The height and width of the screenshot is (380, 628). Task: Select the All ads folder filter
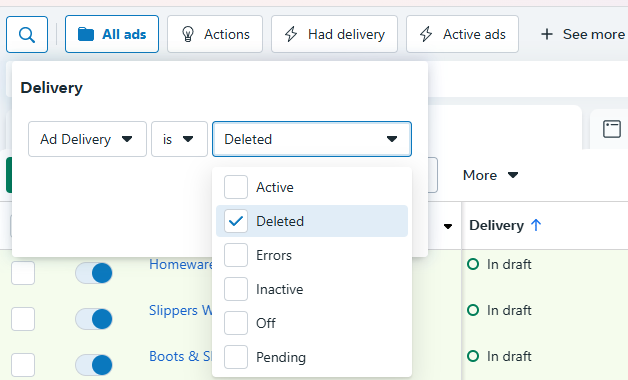[112, 34]
